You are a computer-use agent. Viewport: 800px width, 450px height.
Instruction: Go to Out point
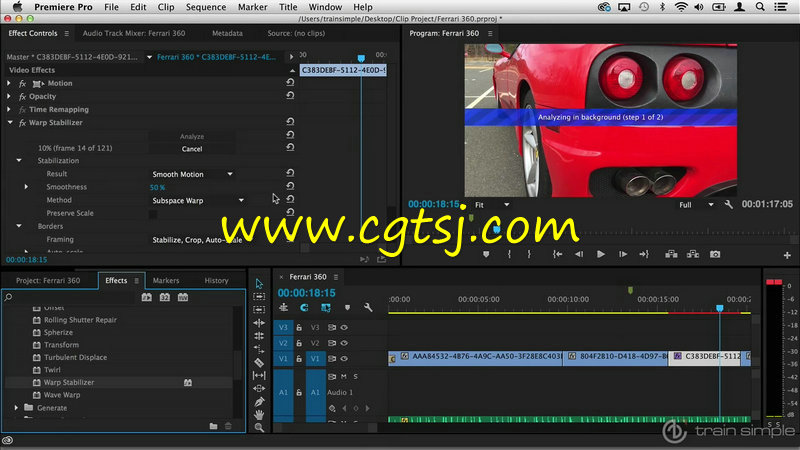coord(644,254)
